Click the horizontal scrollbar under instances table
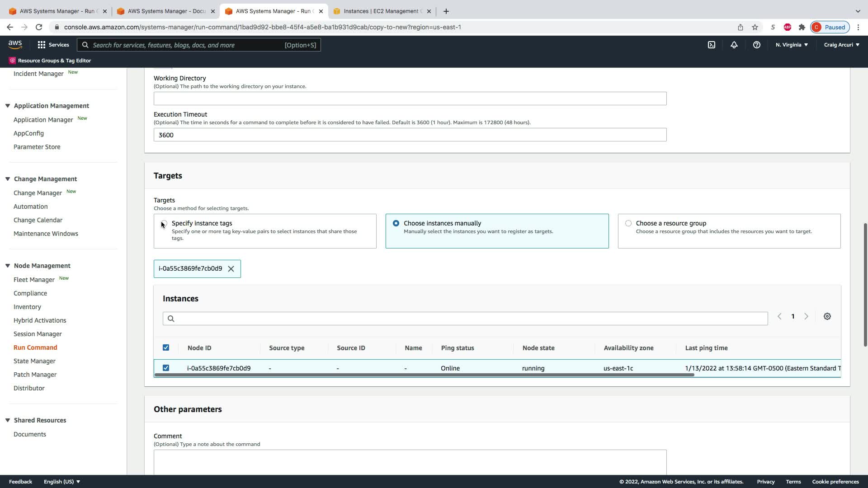The width and height of the screenshot is (868, 488). 424,375
